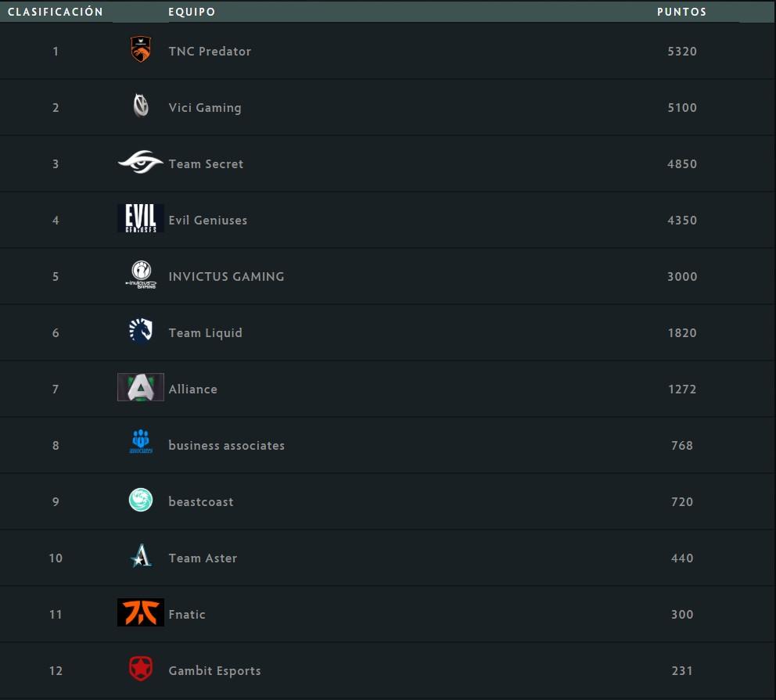Click rank number 9 beside beastcoast

coord(56,501)
